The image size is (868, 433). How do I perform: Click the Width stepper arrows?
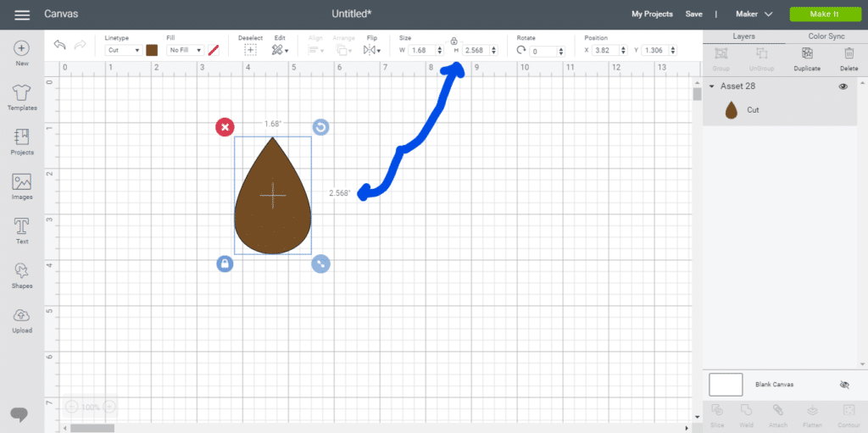coord(440,50)
